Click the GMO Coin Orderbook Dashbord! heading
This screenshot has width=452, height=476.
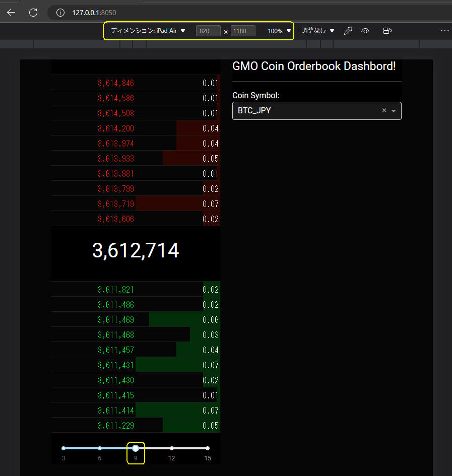(314, 66)
